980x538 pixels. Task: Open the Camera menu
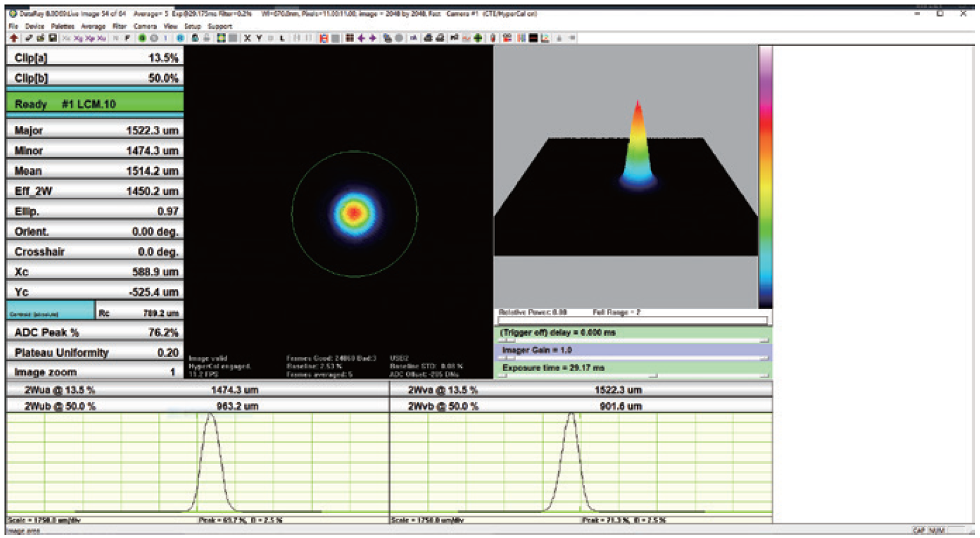point(145,26)
